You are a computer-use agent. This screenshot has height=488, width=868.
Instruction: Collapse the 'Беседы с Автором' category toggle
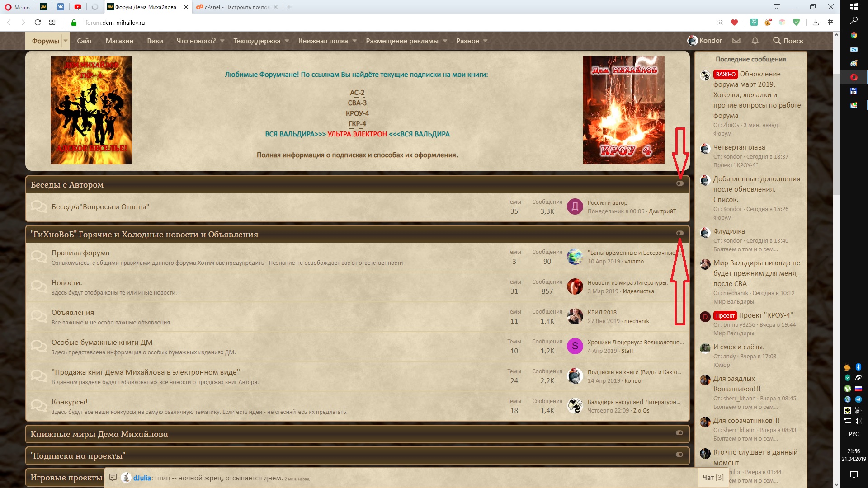click(x=679, y=183)
